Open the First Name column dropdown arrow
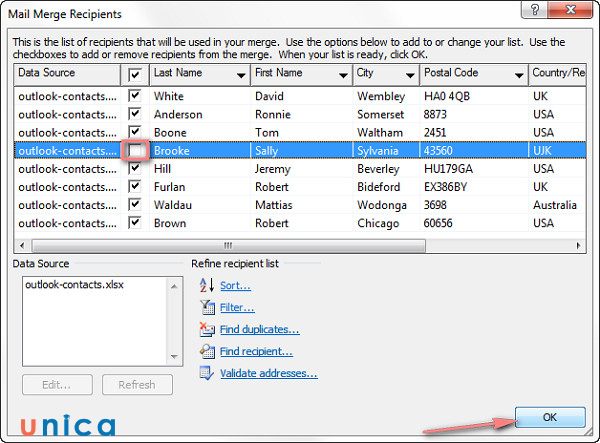This screenshot has width=600, height=443. point(343,75)
